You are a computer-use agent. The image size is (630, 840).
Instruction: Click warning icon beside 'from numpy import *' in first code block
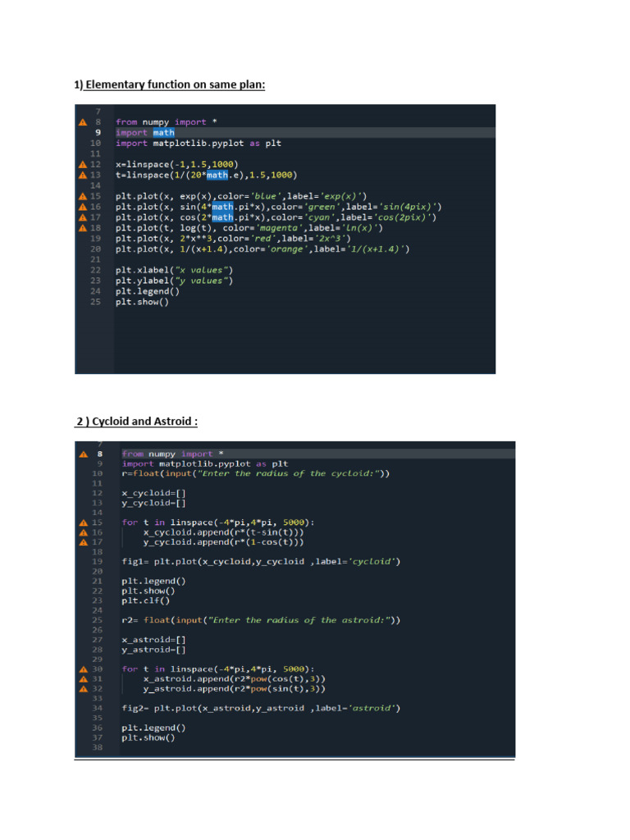(83, 122)
